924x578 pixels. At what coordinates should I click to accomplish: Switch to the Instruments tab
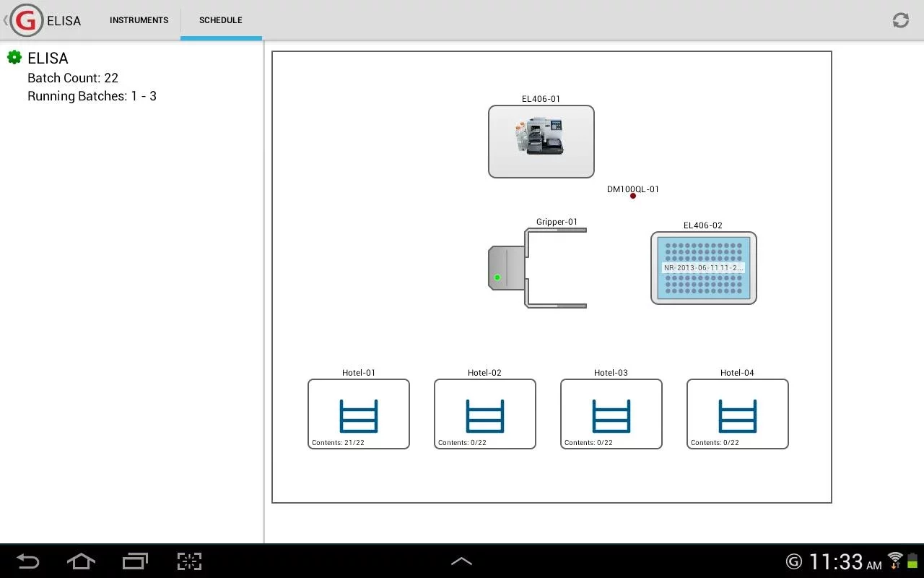tap(139, 20)
